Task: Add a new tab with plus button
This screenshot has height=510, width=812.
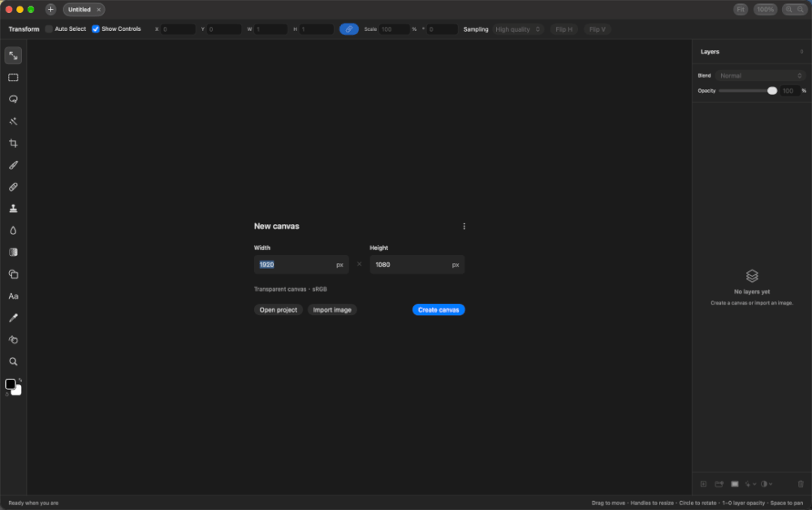Action: [50, 9]
